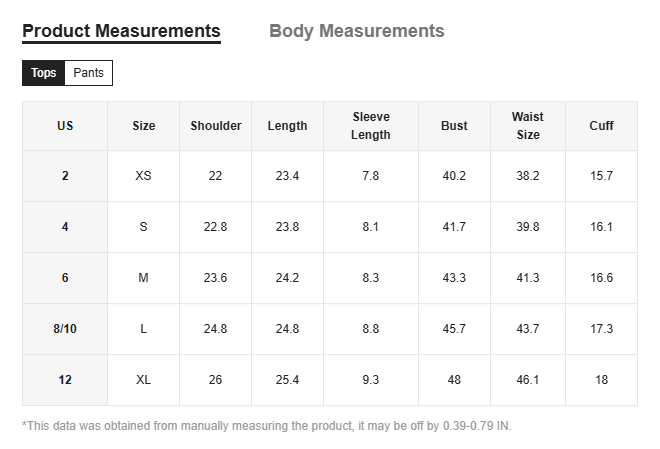Switch to the Product Measurements tab
Image resolution: width=660 pixels, height=449 pixels.
click(x=121, y=31)
